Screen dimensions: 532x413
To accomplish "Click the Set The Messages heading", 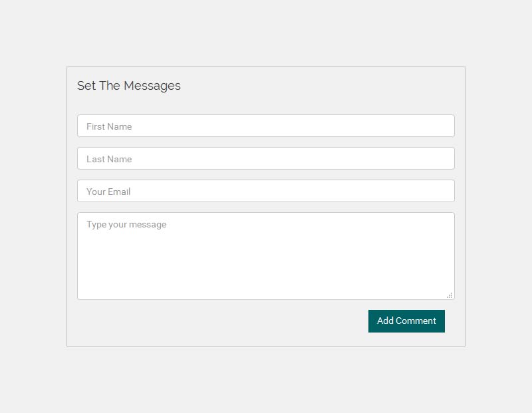I will click(128, 86).
